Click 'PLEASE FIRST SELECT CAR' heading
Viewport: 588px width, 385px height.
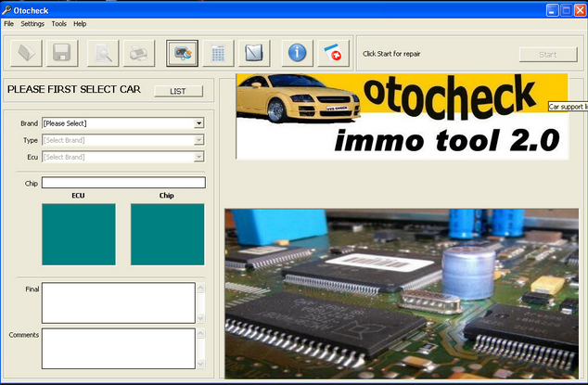[x=74, y=89]
